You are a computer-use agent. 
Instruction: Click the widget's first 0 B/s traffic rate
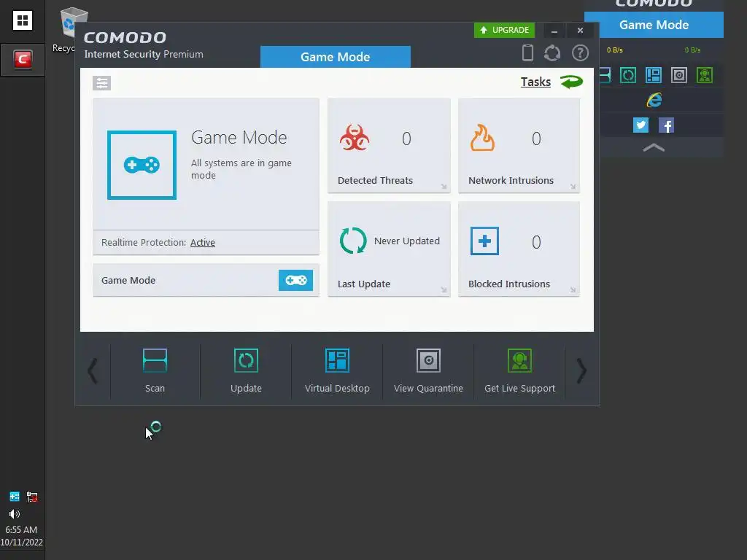pos(614,50)
